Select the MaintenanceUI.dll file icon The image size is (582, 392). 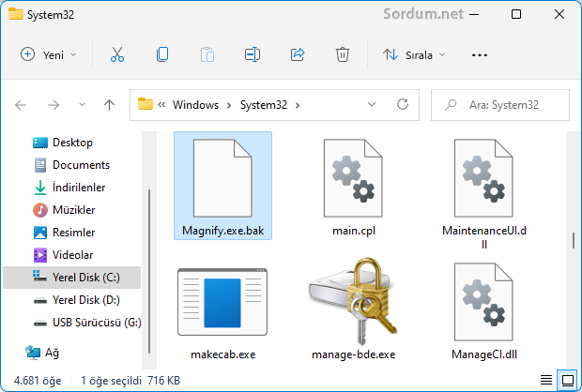tap(483, 178)
